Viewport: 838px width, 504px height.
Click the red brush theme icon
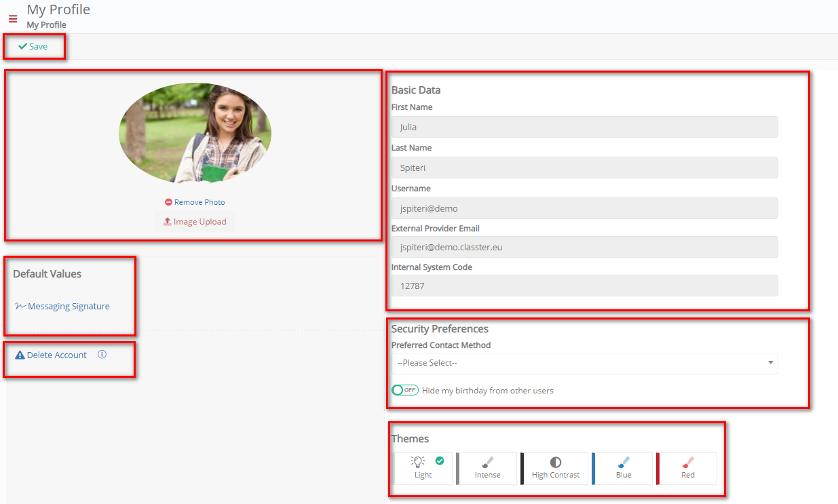(688, 462)
